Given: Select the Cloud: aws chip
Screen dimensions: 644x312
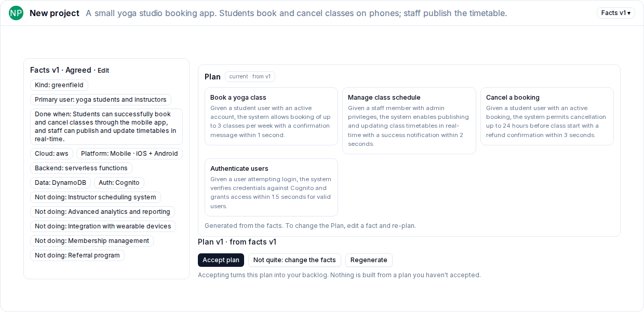Looking at the screenshot, I should [x=51, y=154].
